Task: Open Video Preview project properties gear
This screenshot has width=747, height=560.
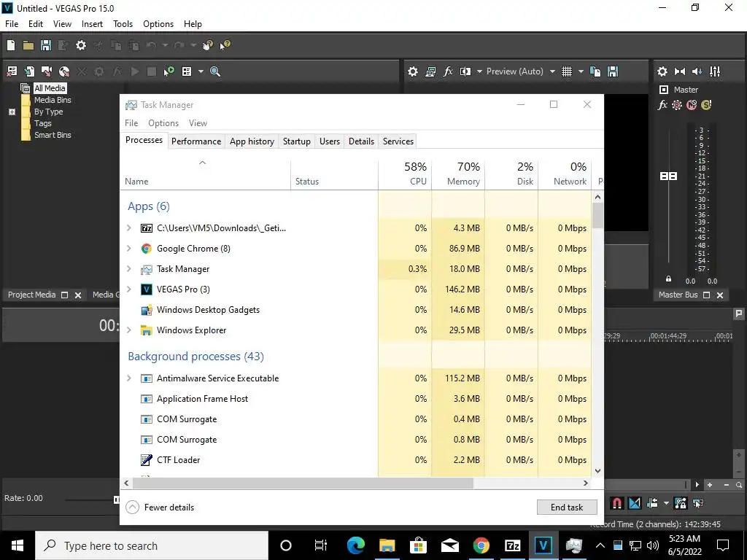Action: pos(413,71)
